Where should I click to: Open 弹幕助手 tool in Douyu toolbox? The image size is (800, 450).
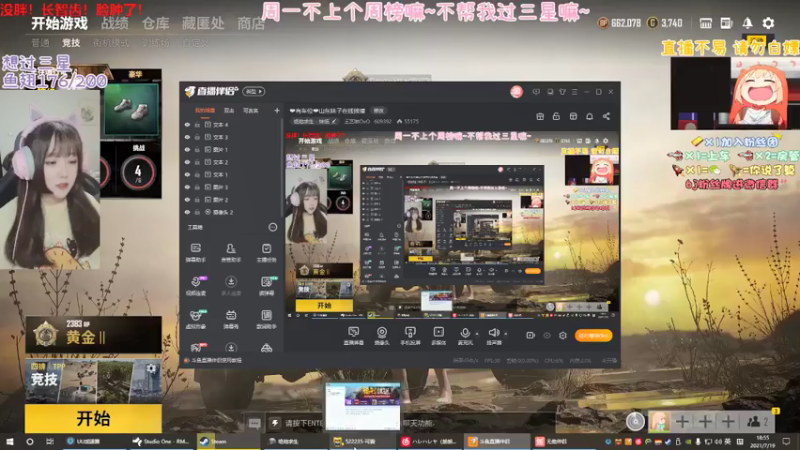(x=195, y=253)
